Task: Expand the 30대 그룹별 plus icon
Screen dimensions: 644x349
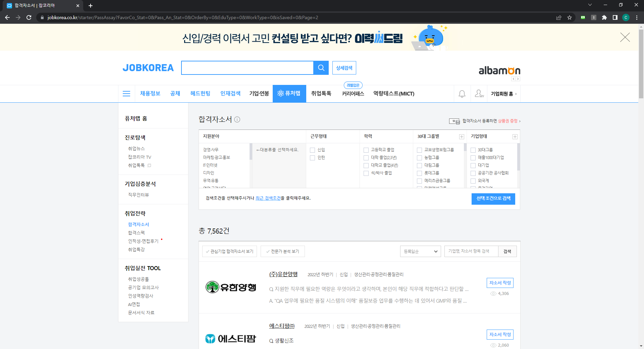Action: click(x=462, y=137)
